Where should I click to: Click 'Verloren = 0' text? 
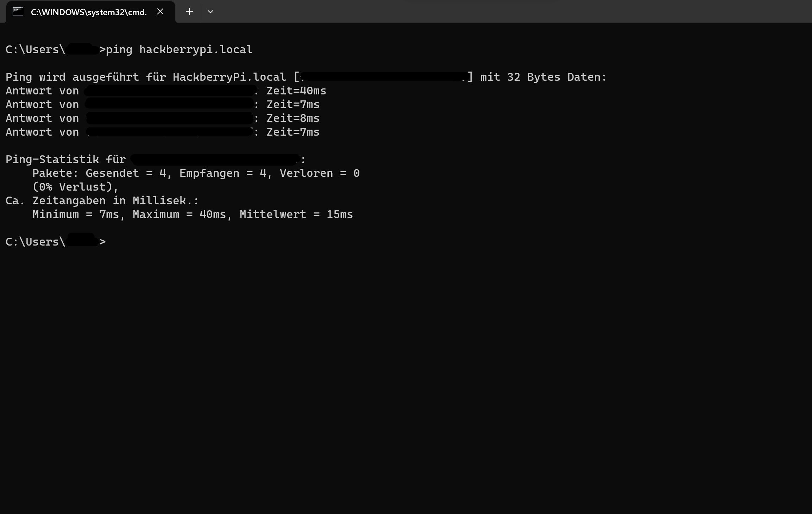(320, 173)
